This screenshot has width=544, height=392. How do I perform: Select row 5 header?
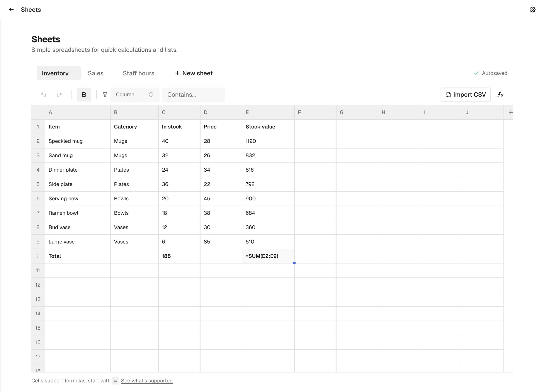tap(38, 184)
